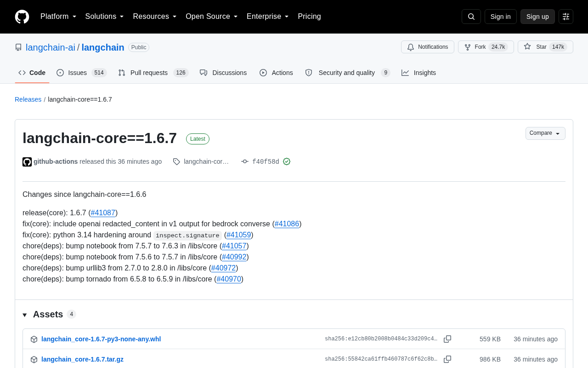This screenshot has height=368, width=588.
Task: Click the github-actions avatar icon
Action: (27, 162)
